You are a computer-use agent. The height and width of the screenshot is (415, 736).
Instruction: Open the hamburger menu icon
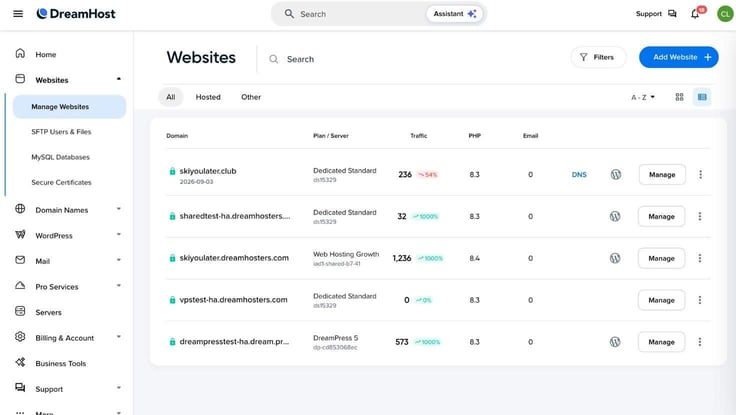pos(18,14)
